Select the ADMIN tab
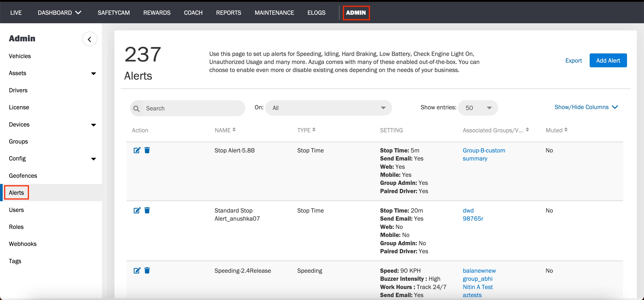The height and width of the screenshot is (300, 644). coord(356,13)
